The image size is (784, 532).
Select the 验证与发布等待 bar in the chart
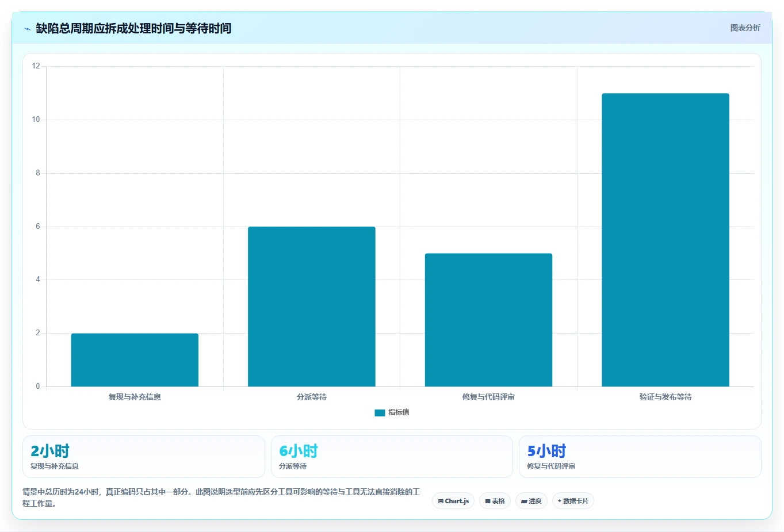666,240
